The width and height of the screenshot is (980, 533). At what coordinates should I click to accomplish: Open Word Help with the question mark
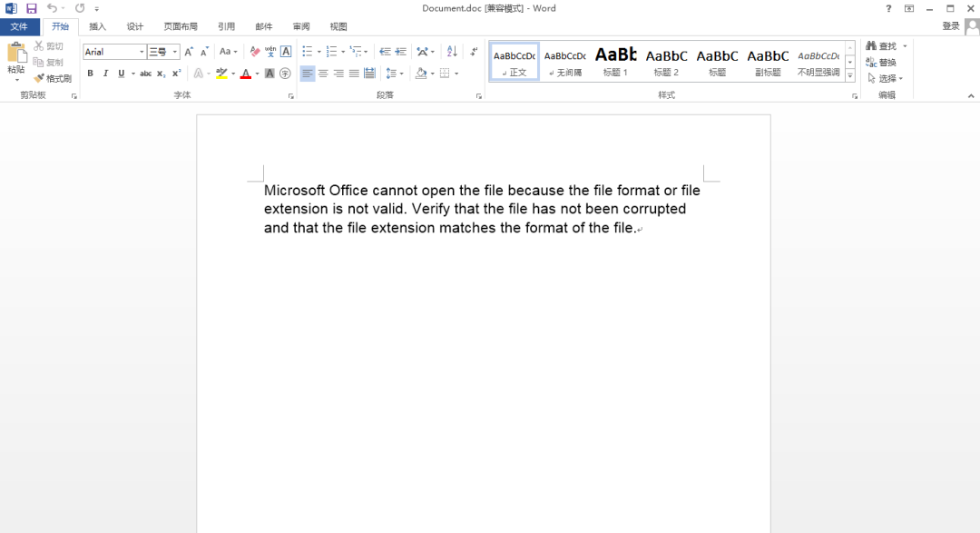pyautogui.click(x=888, y=9)
